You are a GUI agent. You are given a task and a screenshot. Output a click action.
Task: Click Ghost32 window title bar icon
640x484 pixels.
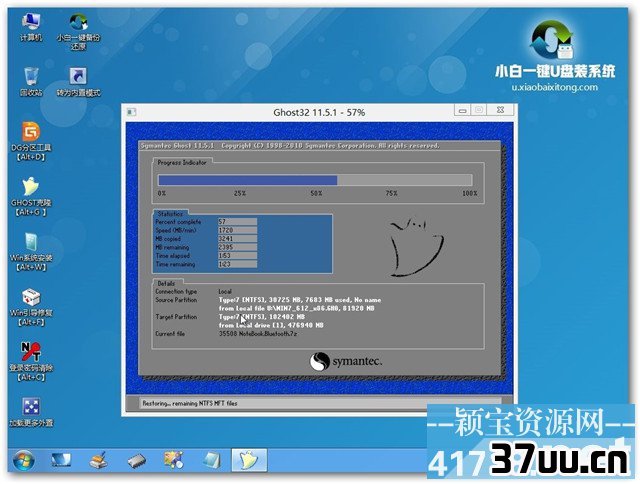(x=131, y=112)
